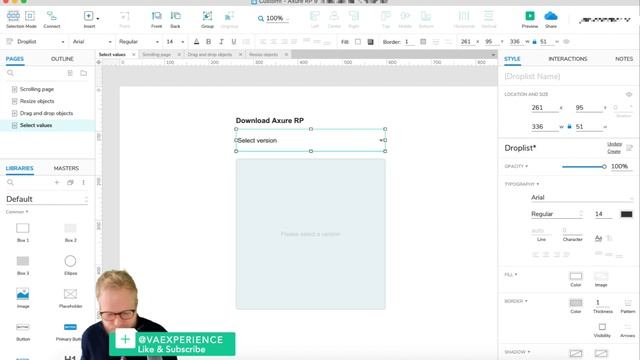Viewport: 640px width, 360px height.
Task: Bring the widget to Front
Action: coord(156,19)
